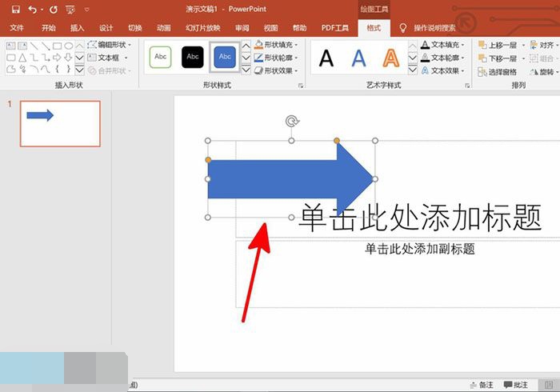Screen dimensions: 560x392
Task: Open the 文本效果 dropdown
Action: (442, 70)
